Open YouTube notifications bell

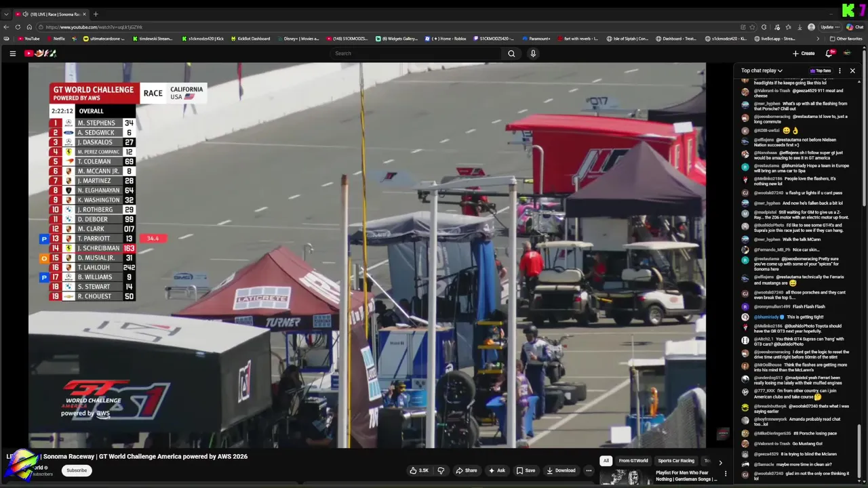829,54
